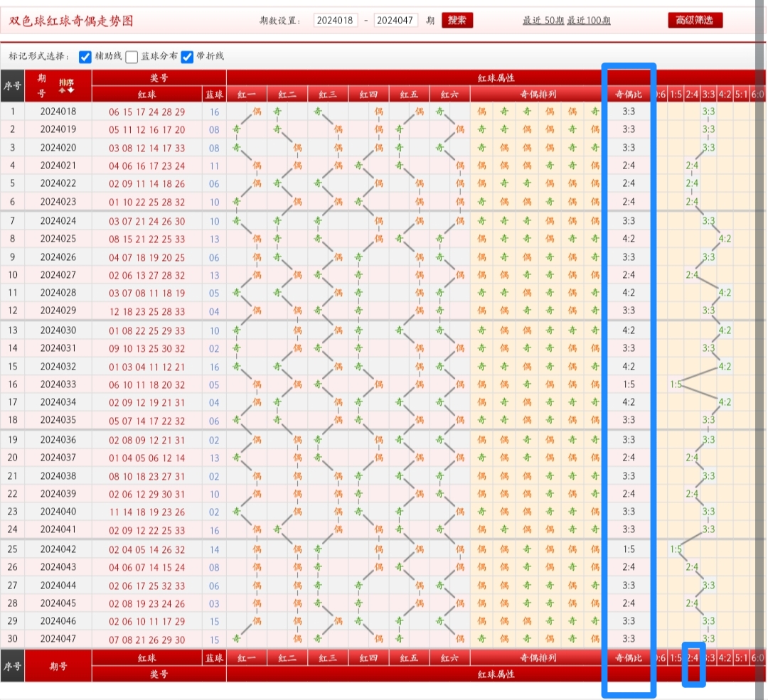Focus the end period field 2024047
Screen dimensions: 768x700
coord(395,20)
